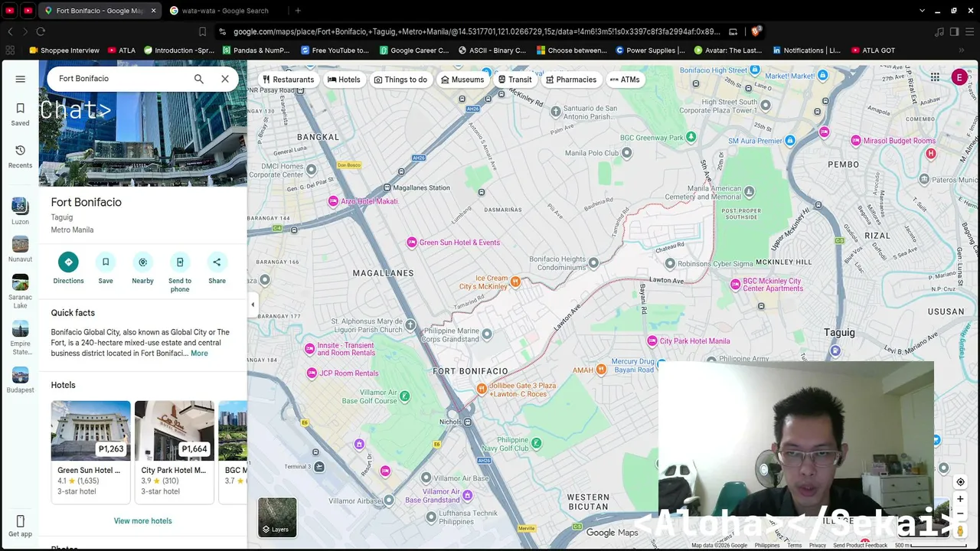Open the Shoppee Interview bookmark
980x551 pixels.
(x=64, y=51)
